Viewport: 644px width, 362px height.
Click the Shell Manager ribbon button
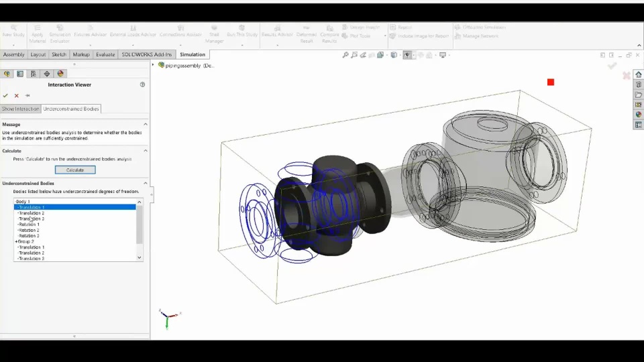click(x=215, y=34)
